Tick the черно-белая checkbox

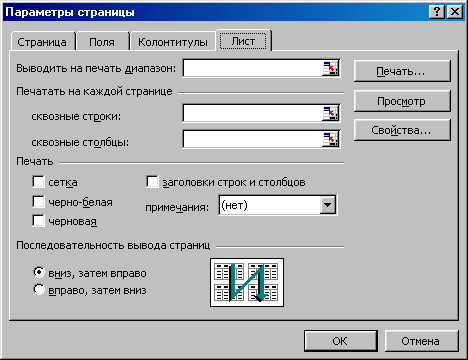pyautogui.click(x=38, y=202)
